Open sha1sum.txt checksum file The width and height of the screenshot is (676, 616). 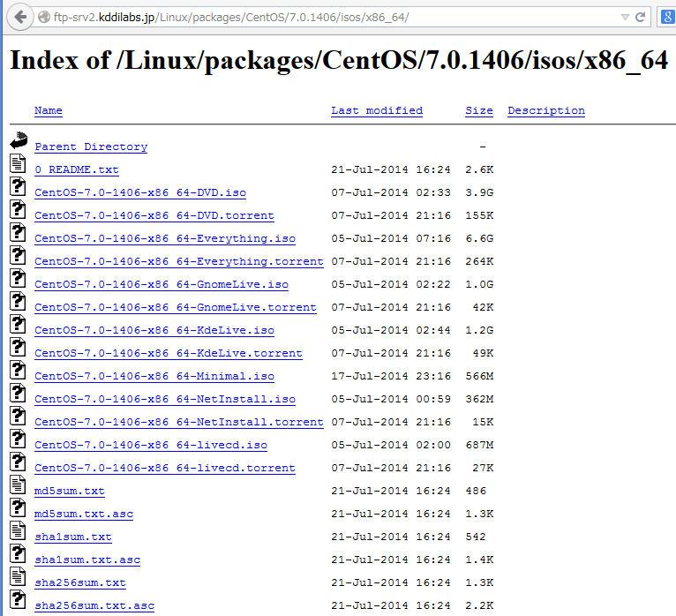coord(73,537)
